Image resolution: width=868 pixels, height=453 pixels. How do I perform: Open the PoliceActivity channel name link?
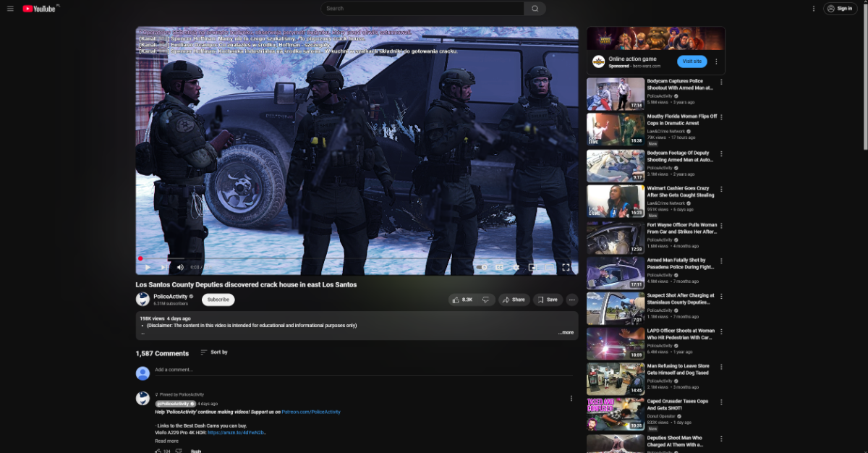171,296
